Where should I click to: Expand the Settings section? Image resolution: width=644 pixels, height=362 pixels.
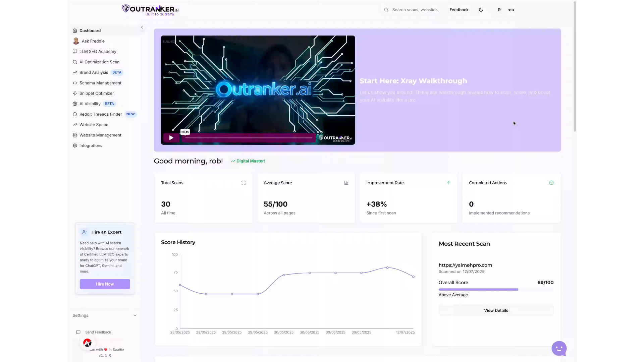click(135, 315)
